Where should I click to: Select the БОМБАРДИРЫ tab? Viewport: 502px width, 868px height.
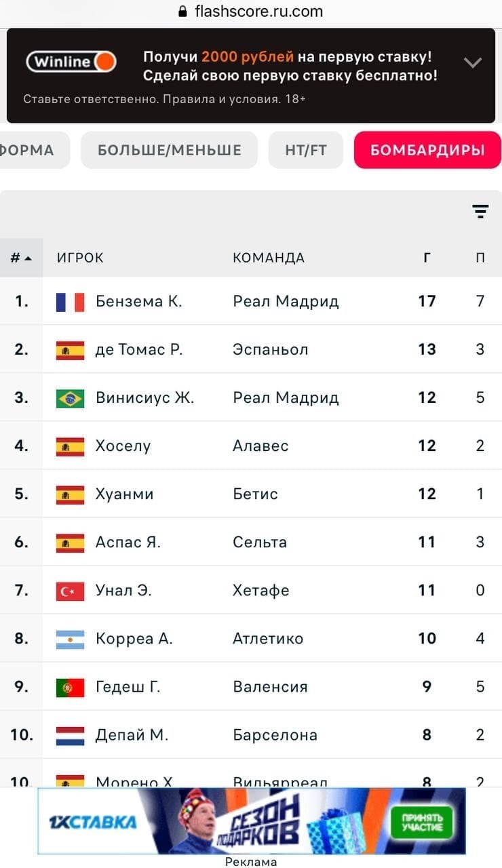click(x=427, y=150)
